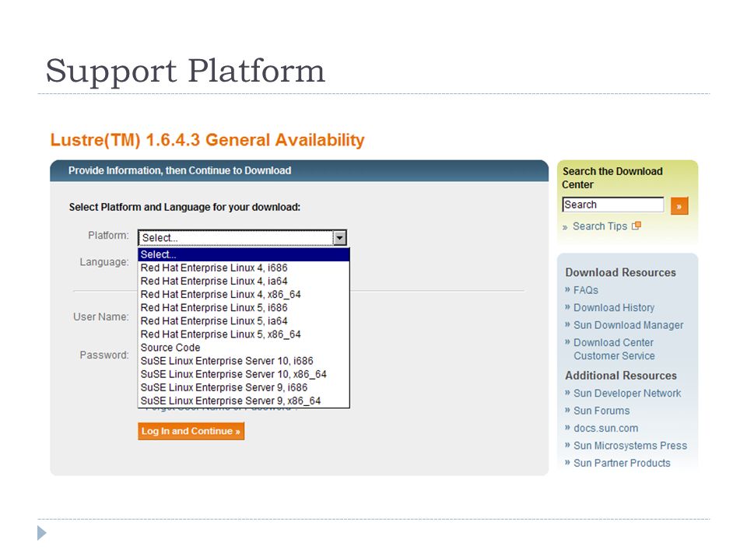This screenshot has height=560, width=747.
Task: Click the User Name: label
Action: tap(101, 317)
